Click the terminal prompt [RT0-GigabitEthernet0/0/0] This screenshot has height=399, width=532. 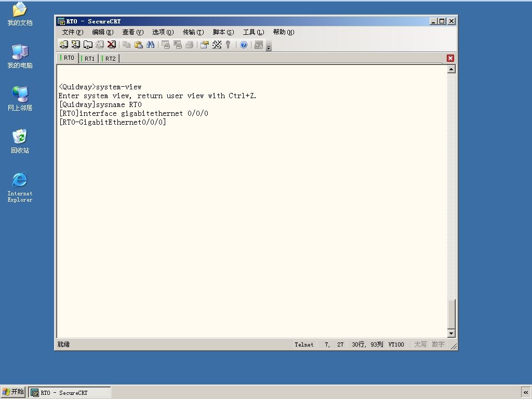pos(112,122)
